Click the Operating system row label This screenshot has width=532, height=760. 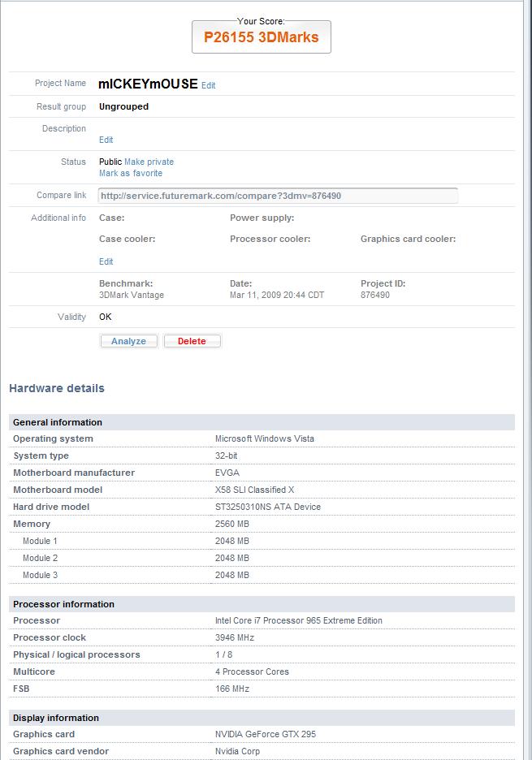tap(53, 438)
